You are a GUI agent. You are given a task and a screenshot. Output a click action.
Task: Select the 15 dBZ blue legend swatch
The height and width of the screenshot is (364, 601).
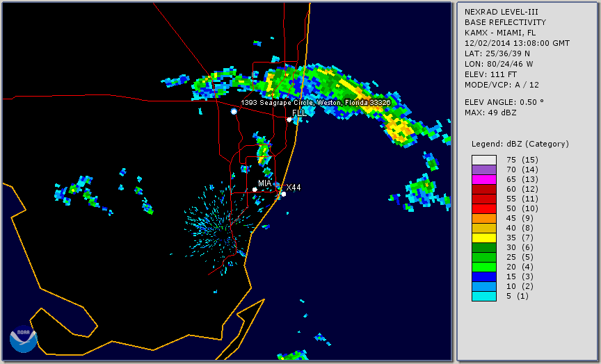point(484,276)
